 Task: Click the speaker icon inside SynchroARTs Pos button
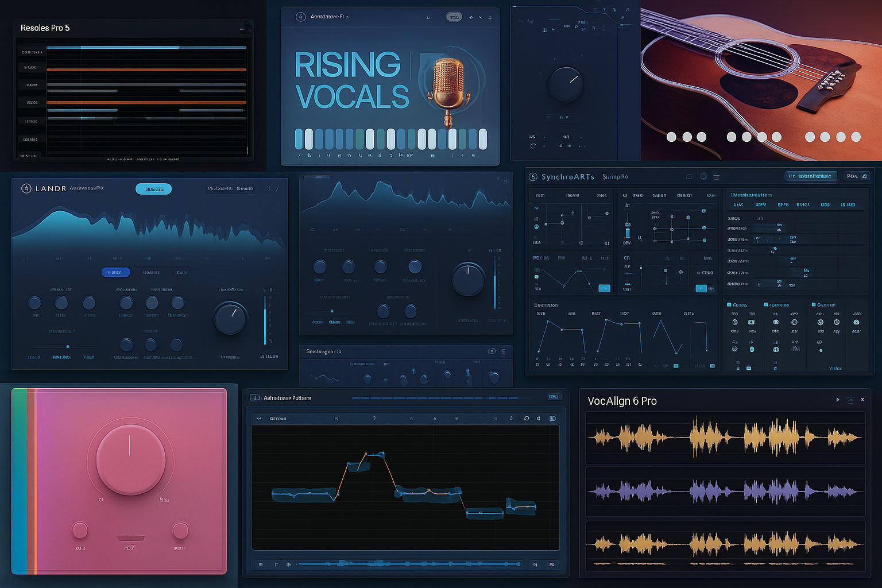[865, 176]
